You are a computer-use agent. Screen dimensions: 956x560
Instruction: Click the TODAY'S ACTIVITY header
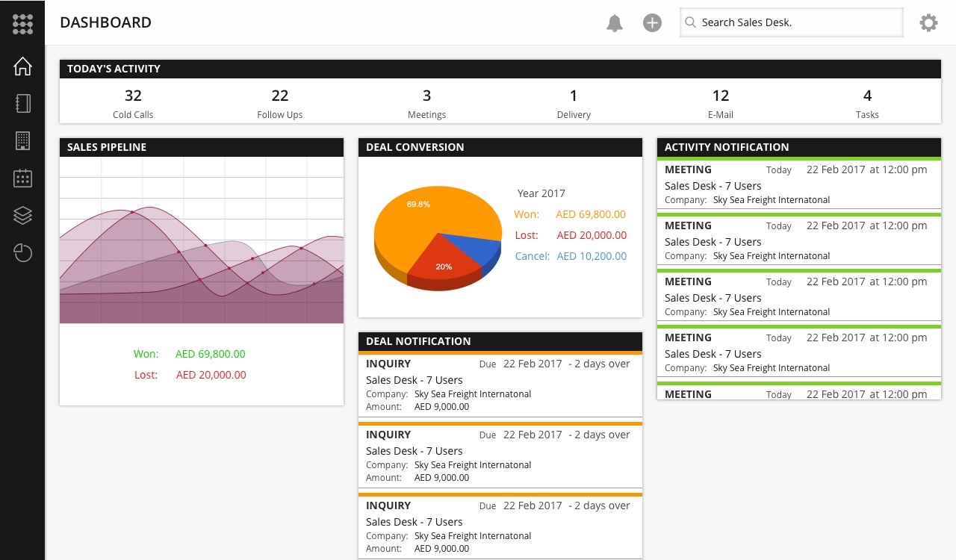500,69
